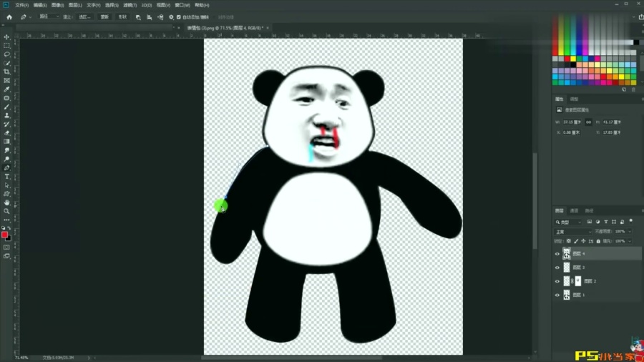Open the pen options gear icon
644x362 pixels.
coord(171,17)
